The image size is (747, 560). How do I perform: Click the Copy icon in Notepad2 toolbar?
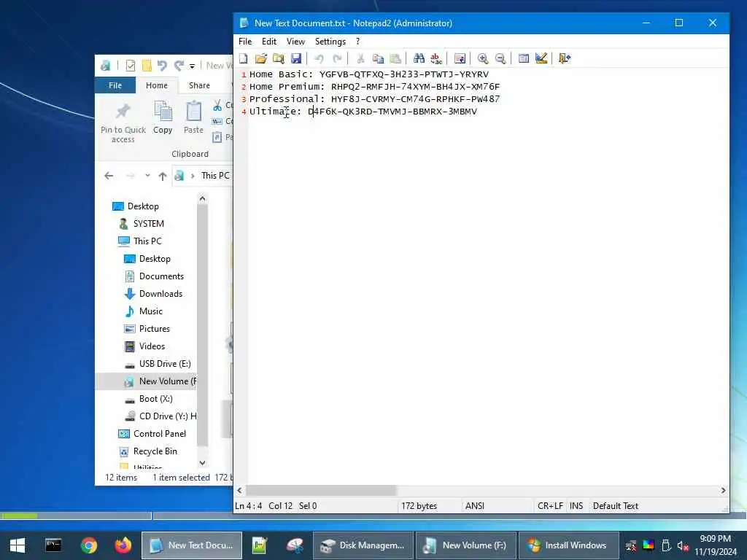(x=379, y=58)
